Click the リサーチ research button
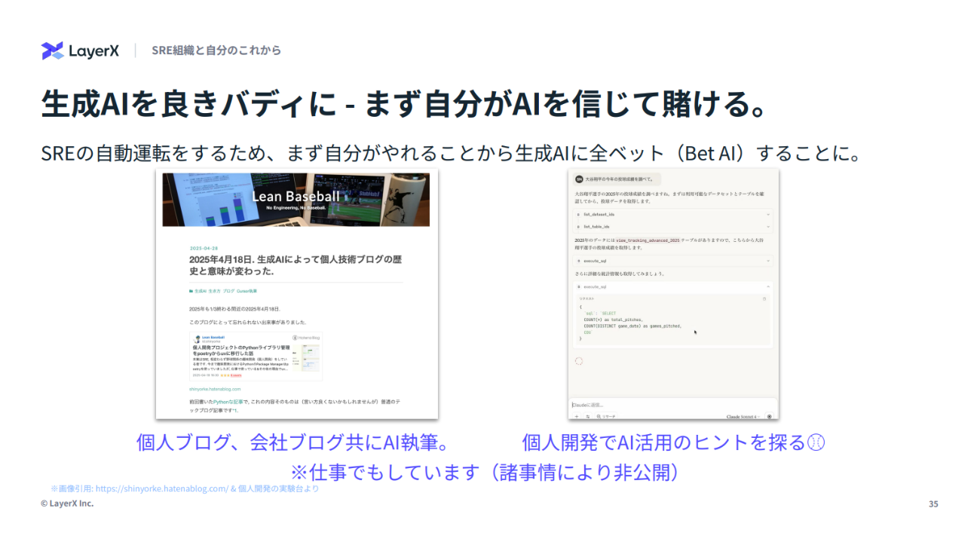This screenshot has width=980, height=551. pyautogui.click(x=606, y=416)
